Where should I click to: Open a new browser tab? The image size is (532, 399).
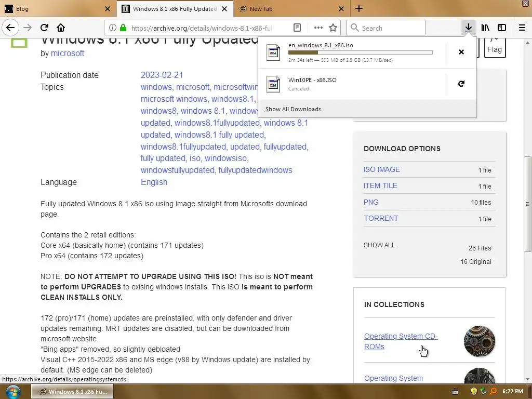pos(359,8)
